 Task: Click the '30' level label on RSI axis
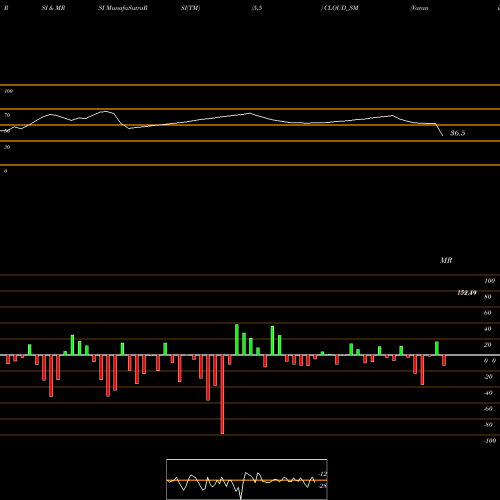(x=7, y=147)
